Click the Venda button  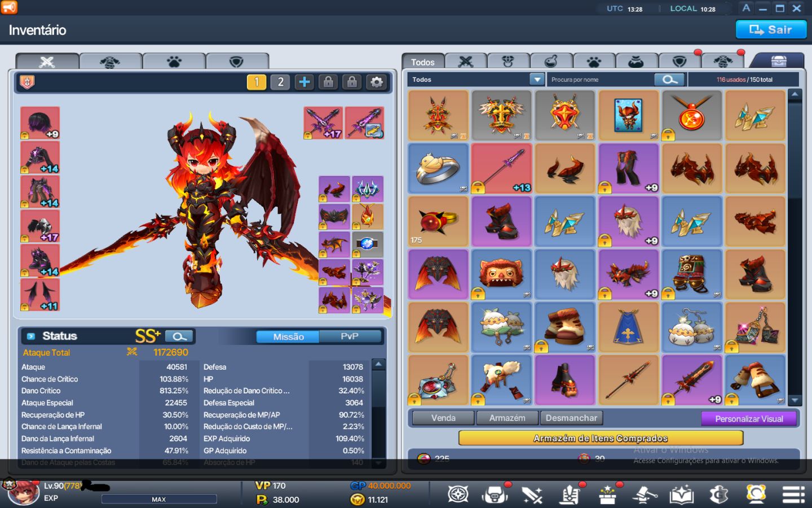443,418
